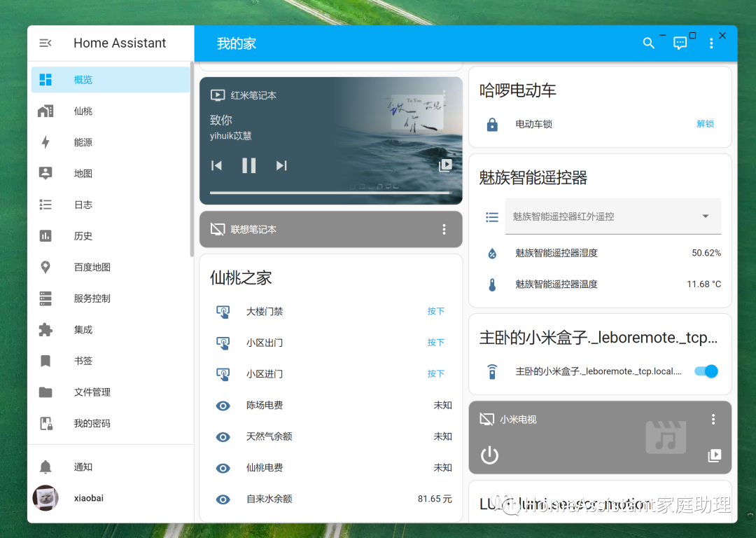Open the 历史 history panel

coord(111,236)
